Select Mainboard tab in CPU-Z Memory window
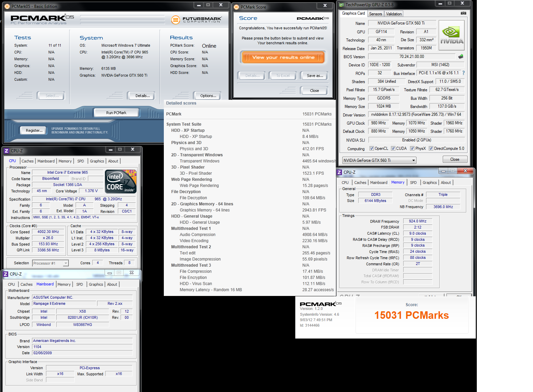The image size is (533, 392). click(379, 183)
